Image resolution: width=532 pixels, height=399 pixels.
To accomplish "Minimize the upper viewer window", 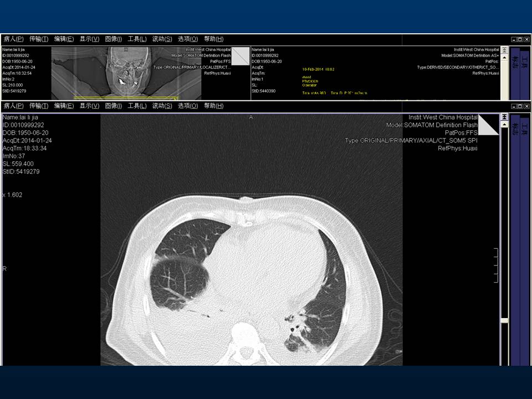I will [514, 39].
